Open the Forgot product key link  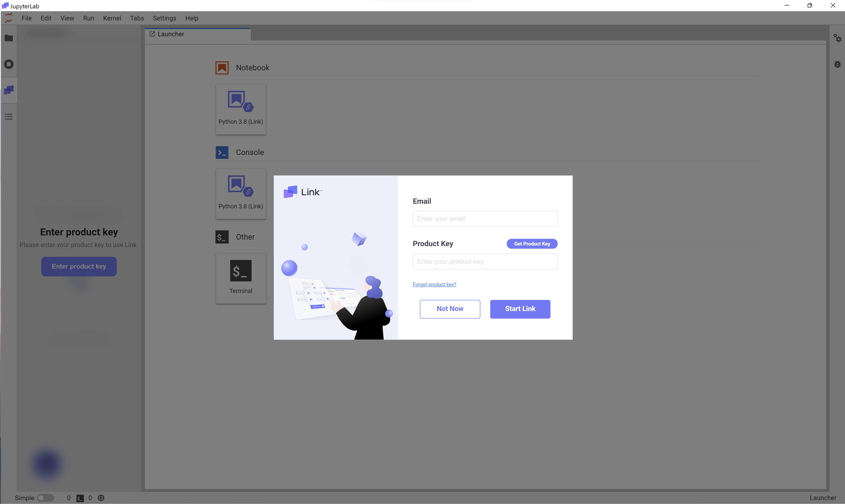(x=434, y=284)
